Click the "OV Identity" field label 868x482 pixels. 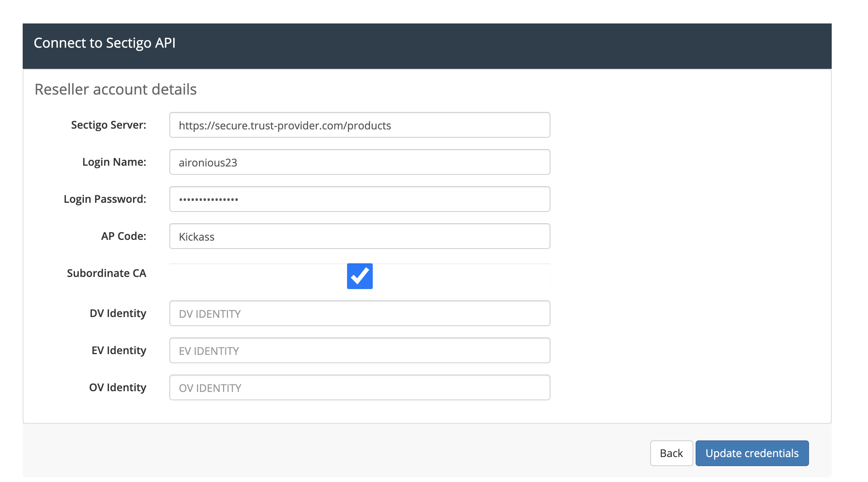(117, 387)
